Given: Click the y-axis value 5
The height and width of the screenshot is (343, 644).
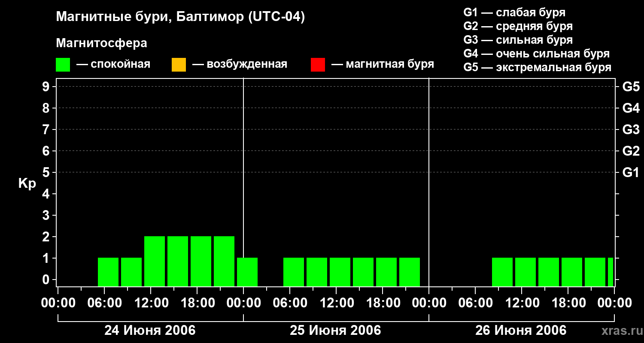Looking at the screenshot, I should point(47,172).
